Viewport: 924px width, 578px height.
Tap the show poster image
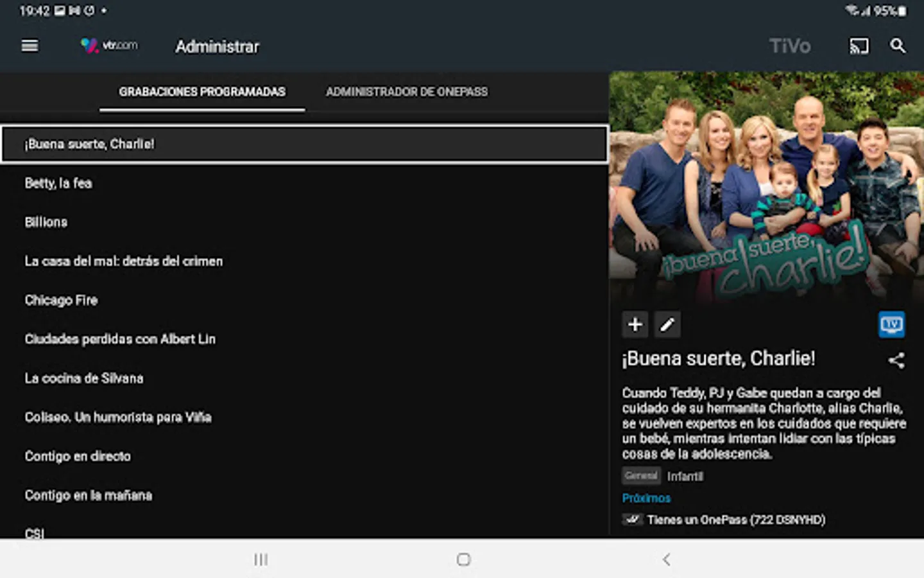pyautogui.click(x=766, y=188)
